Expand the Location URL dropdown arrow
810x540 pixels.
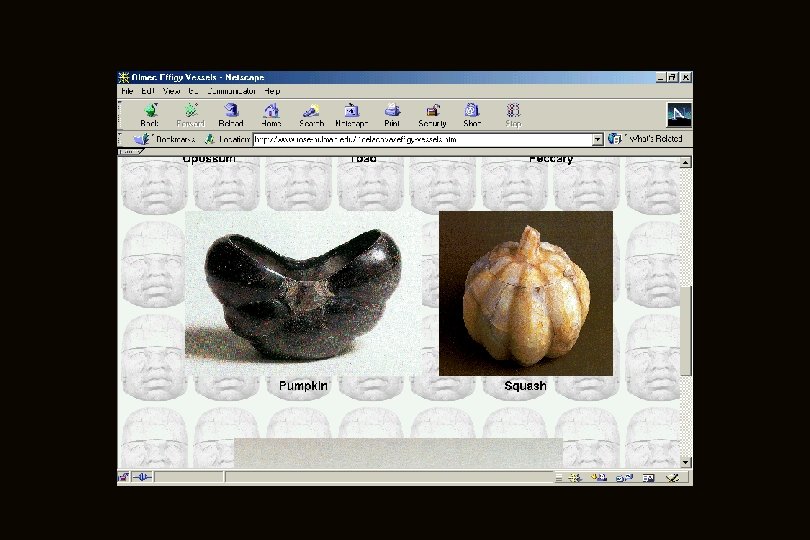coord(598,140)
